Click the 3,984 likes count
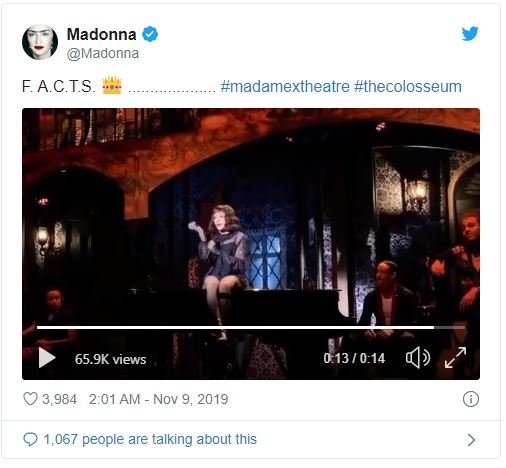This screenshot has width=506, height=468. point(59,399)
